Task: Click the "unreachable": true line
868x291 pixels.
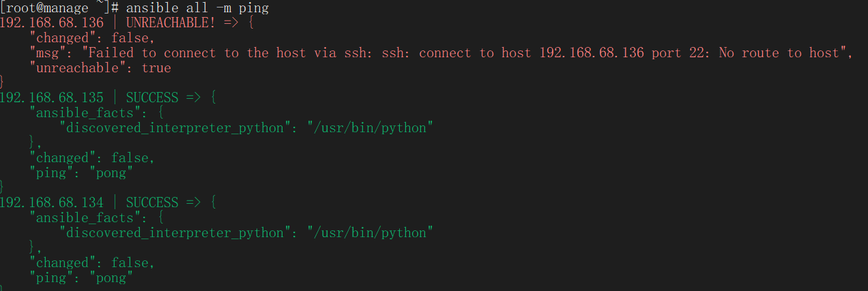Action: [x=100, y=68]
